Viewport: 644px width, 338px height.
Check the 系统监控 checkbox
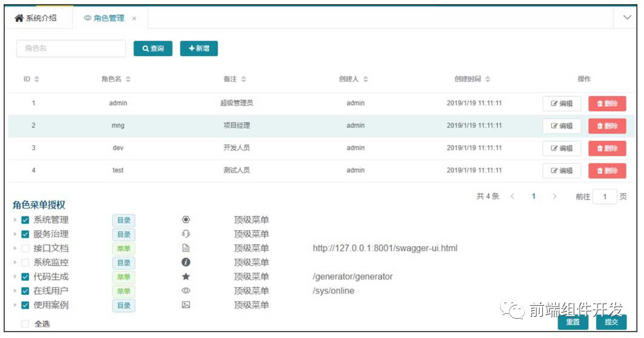coord(25,262)
